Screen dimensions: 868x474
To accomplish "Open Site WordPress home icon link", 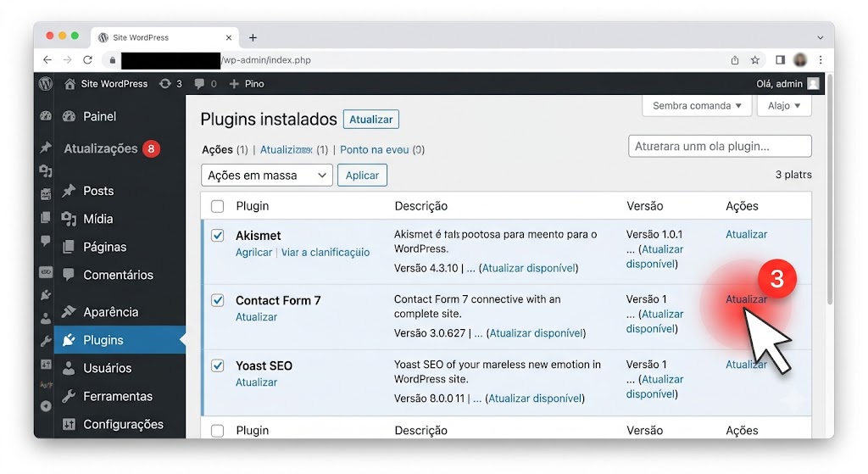I will point(70,84).
